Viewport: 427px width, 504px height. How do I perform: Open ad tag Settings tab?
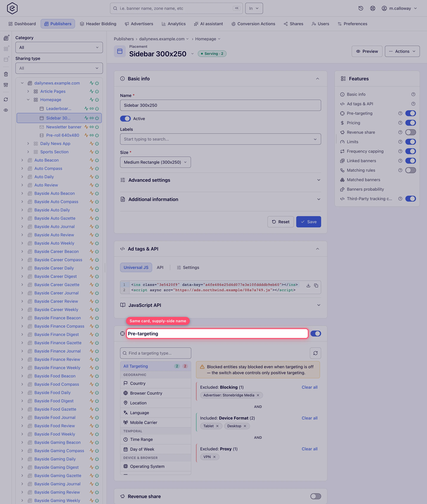click(x=188, y=267)
